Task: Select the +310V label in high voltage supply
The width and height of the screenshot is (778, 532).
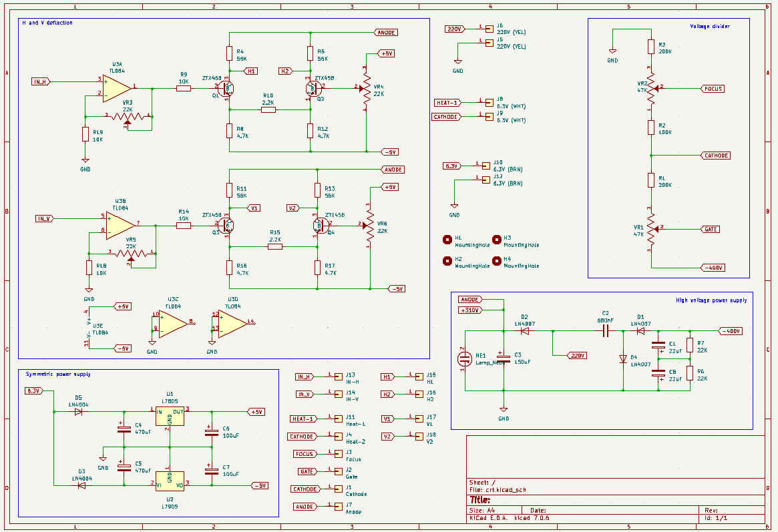Action: click(470, 310)
